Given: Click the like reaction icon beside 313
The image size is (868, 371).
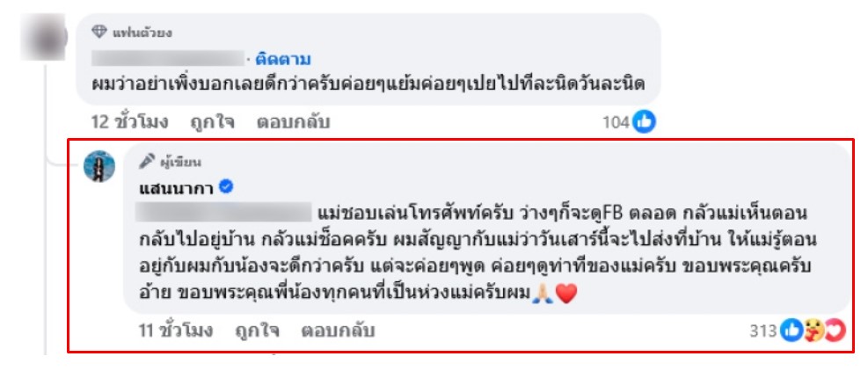Looking at the screenshot, I should click(791, 331).
